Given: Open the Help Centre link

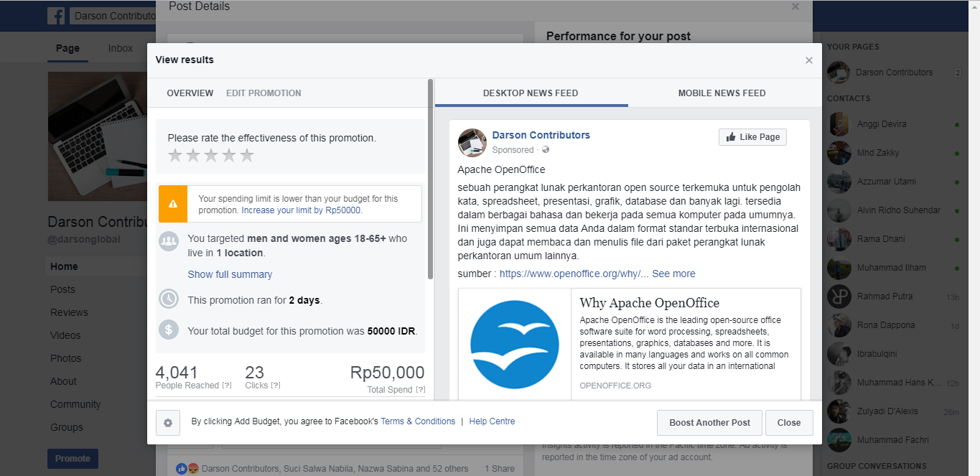Looking at the screenshot, I should click(x=492, y=421).
